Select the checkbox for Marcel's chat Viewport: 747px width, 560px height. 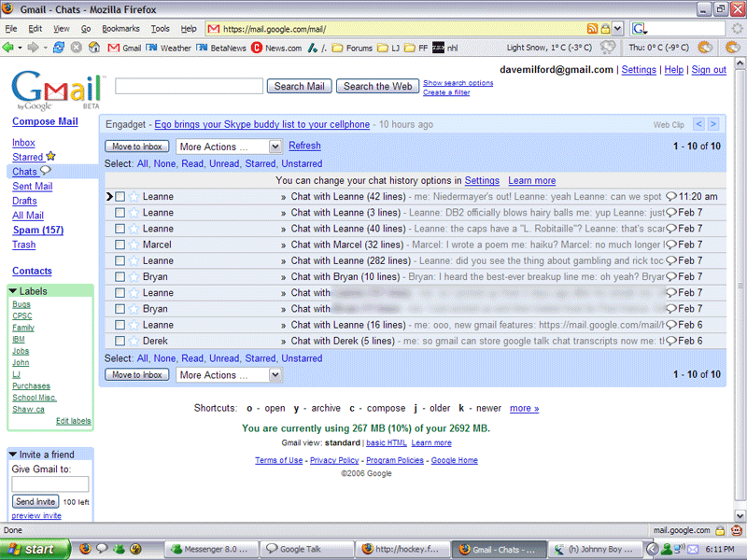(120, 245)
